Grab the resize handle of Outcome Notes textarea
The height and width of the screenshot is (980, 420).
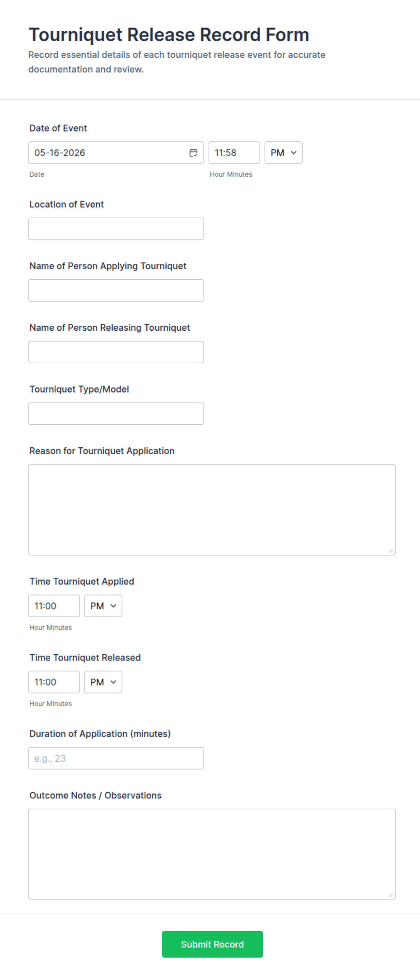coord(391,895)
